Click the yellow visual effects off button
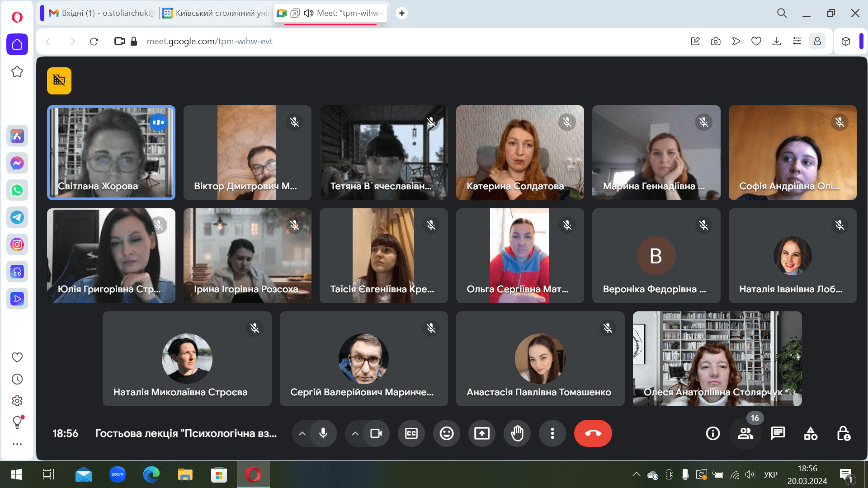 59,81
